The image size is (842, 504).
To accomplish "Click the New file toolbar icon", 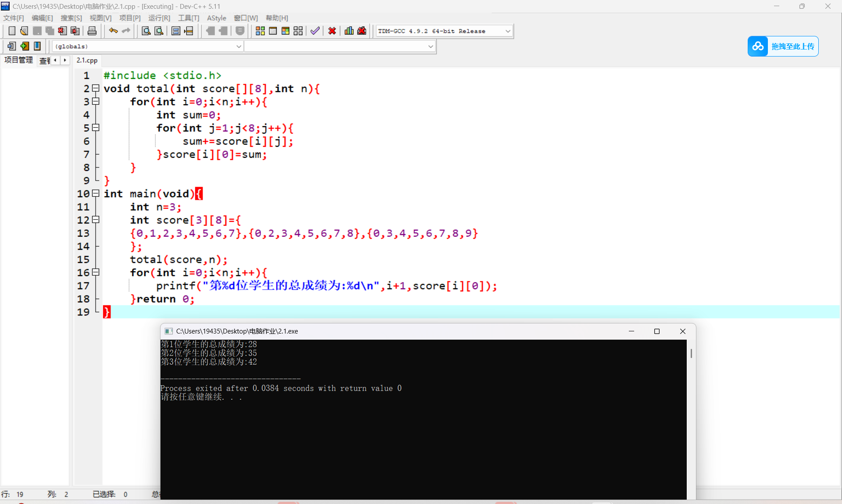I will pos(12,31).
